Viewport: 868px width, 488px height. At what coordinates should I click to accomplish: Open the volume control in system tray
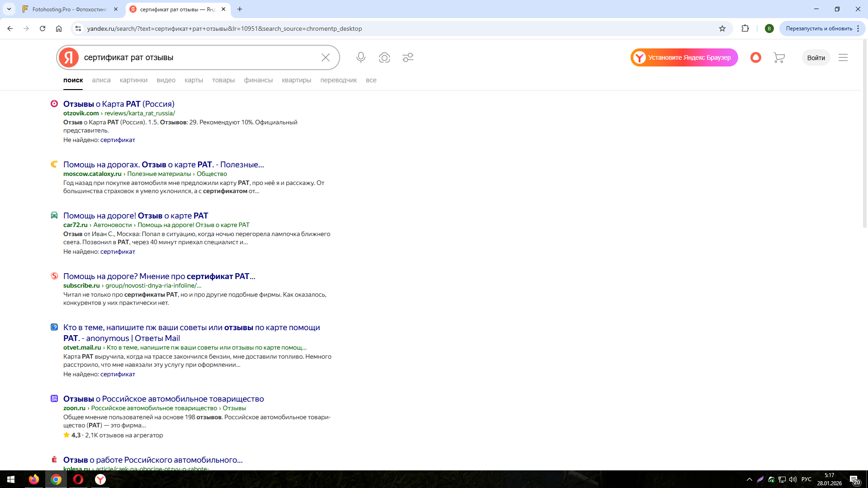tap(793, 479)
